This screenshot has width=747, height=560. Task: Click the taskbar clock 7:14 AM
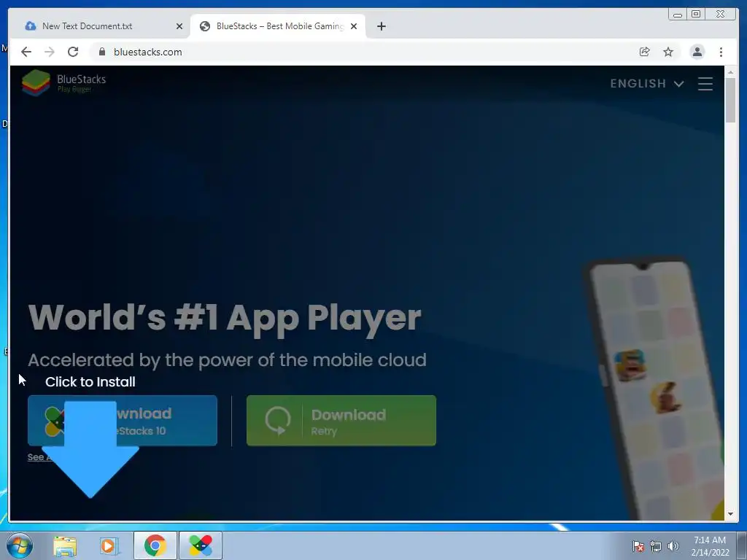click(710, 545)
